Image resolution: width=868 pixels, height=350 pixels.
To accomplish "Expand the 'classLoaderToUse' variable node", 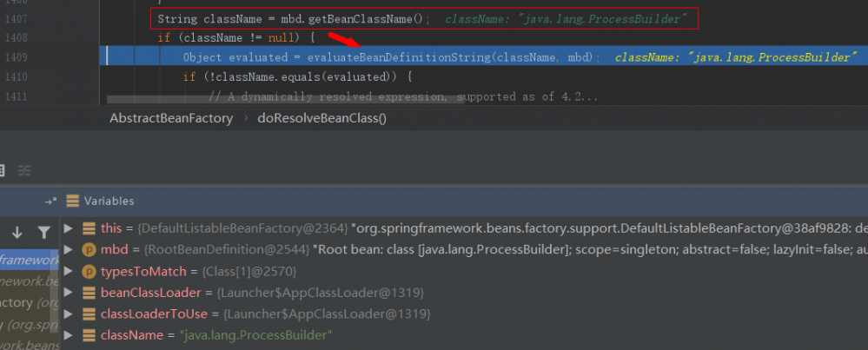I will pos(68,314).
